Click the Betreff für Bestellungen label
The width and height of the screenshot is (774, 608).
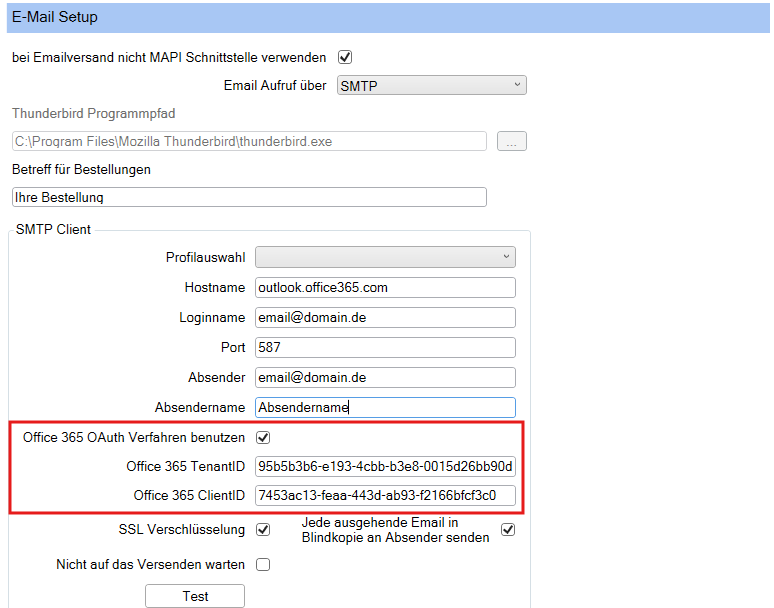[81, 169]
